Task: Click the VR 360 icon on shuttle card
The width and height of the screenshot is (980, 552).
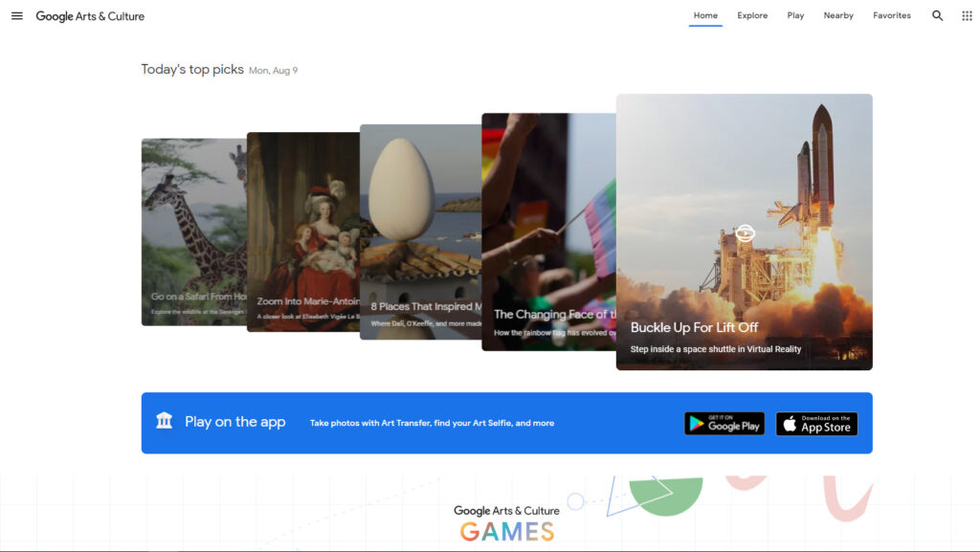Action: click(745, 232)
